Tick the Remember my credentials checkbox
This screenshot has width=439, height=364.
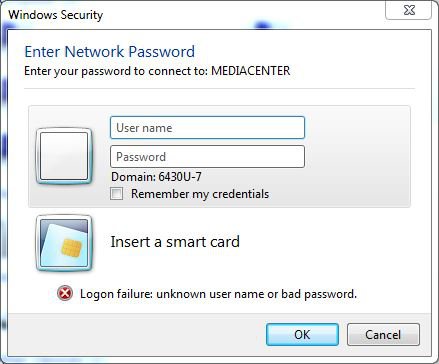(x=117, y=194)
